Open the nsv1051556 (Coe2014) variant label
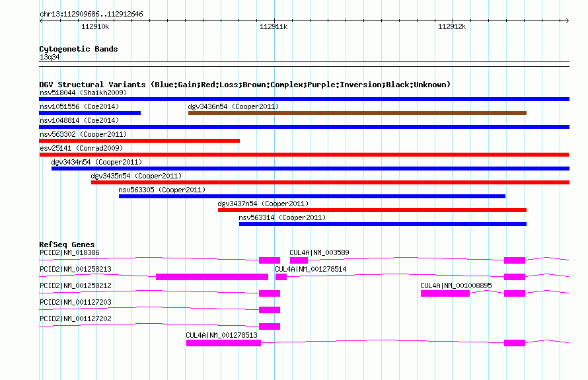Screen dimensions: 588x380 coord(79,106)
